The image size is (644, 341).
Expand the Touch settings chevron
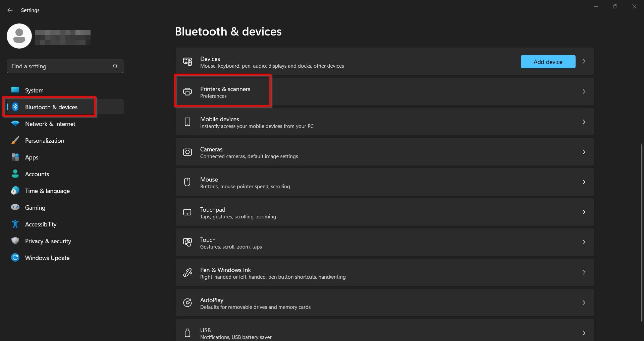(x=584, y=243)
